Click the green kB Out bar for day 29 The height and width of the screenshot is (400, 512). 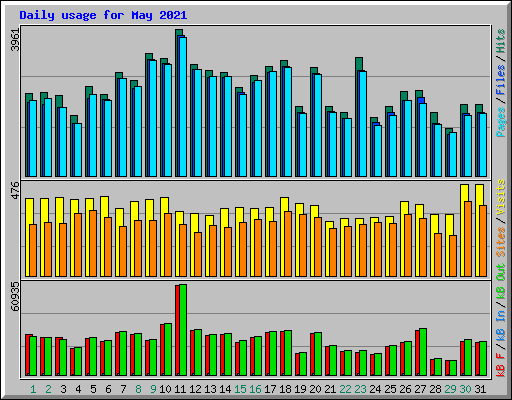pyautogui.click(x=453, y=368)
